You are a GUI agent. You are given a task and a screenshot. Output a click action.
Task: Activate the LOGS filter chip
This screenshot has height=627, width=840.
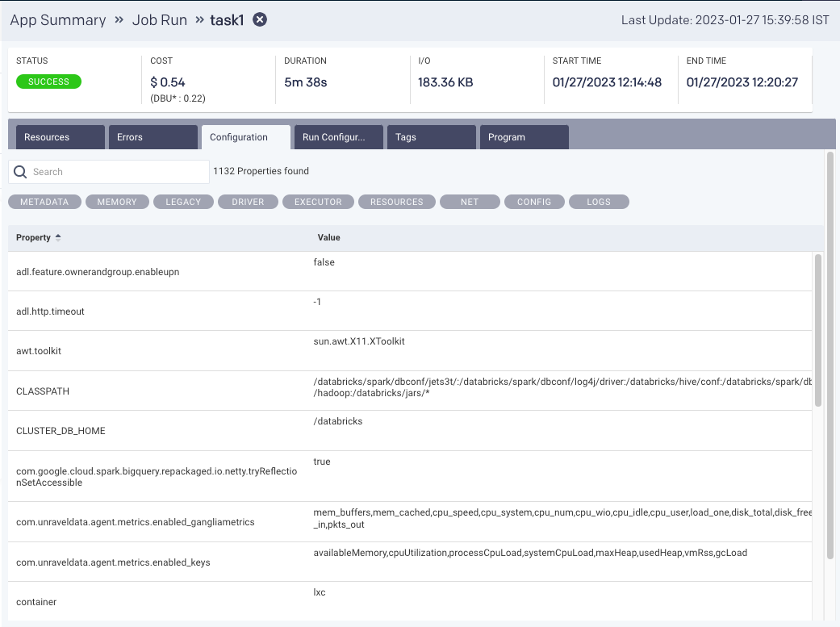click(x=599, y=202)
